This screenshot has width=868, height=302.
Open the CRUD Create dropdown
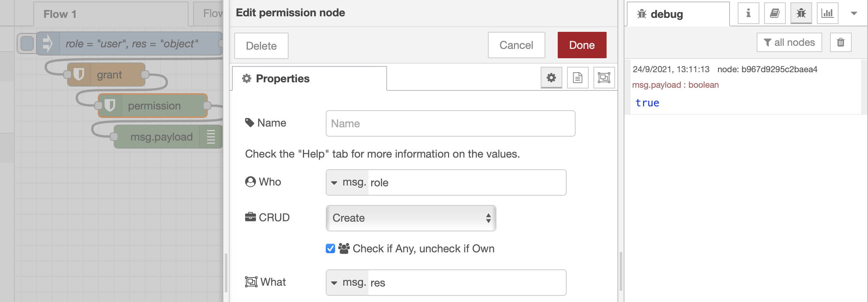click(411, 218)
